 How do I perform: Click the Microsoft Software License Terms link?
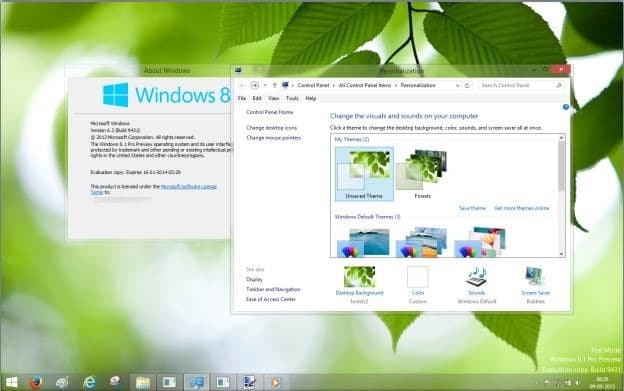[189, 187]
